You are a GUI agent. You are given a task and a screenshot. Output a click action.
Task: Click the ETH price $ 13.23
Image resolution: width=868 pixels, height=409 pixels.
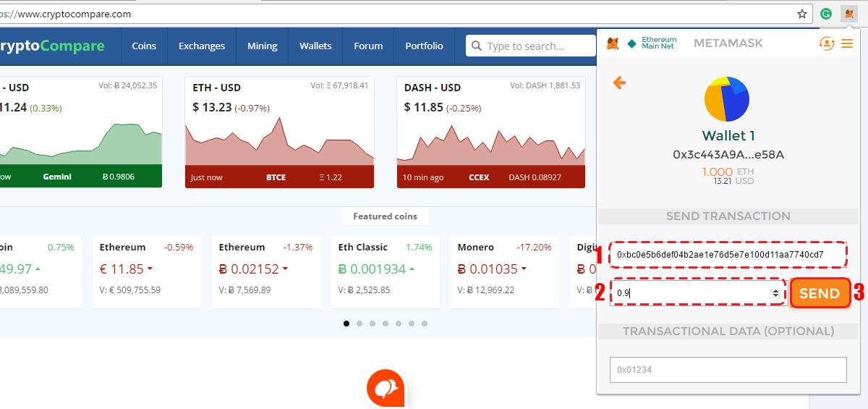click(212, 107)
